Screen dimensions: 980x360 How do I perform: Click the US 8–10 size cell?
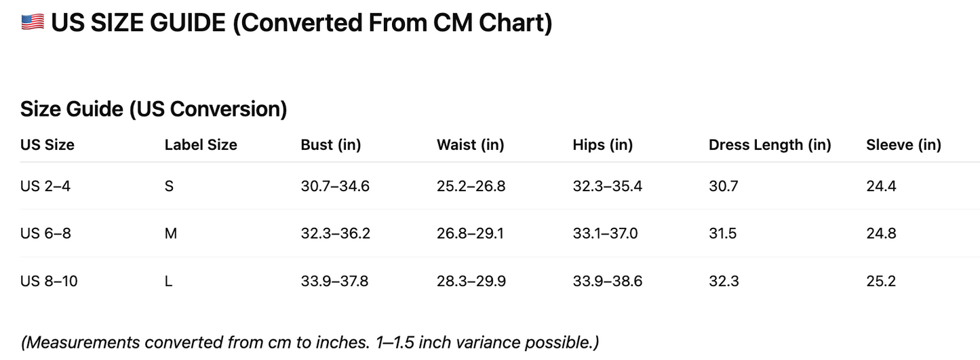[x=49, y=281]
